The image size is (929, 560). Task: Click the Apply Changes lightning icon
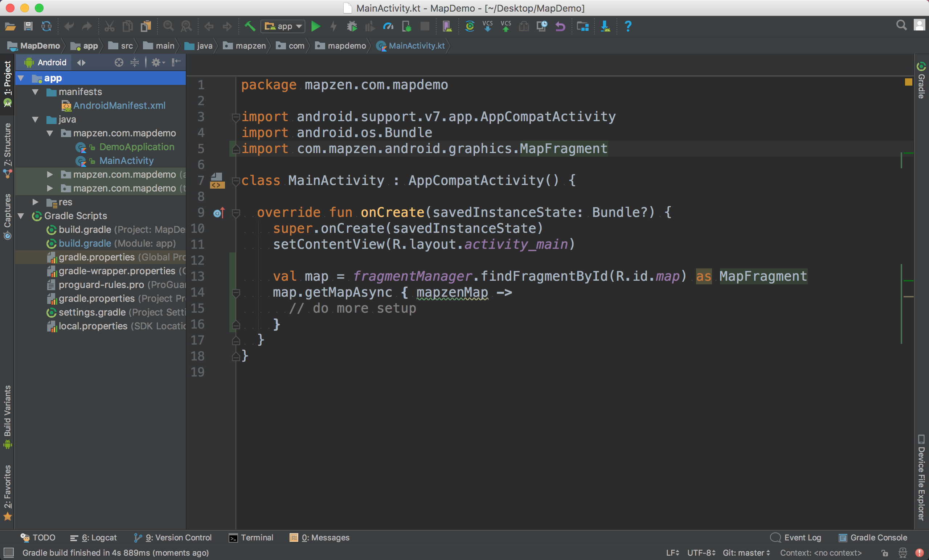pos(333,26)
